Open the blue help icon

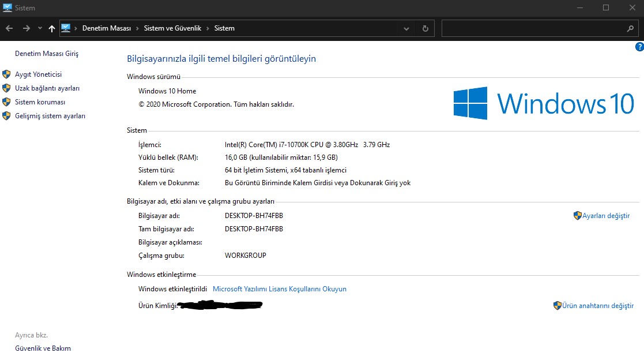tap(639, 47)
